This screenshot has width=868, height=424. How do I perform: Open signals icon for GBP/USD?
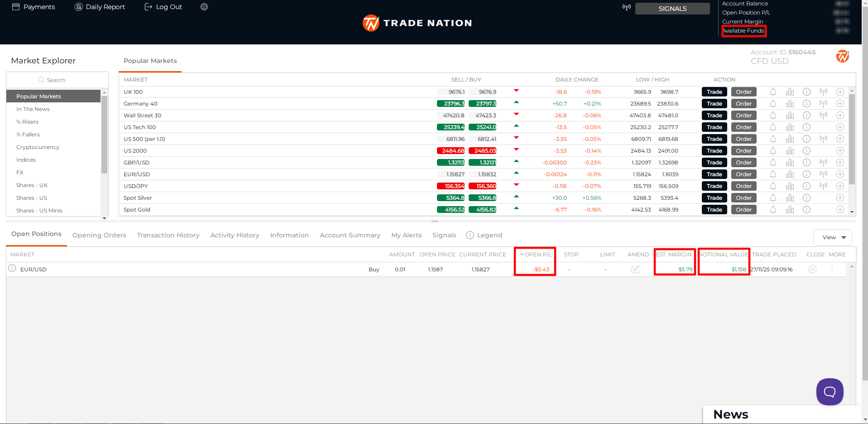pyautogui.click(x=824, y=162)
